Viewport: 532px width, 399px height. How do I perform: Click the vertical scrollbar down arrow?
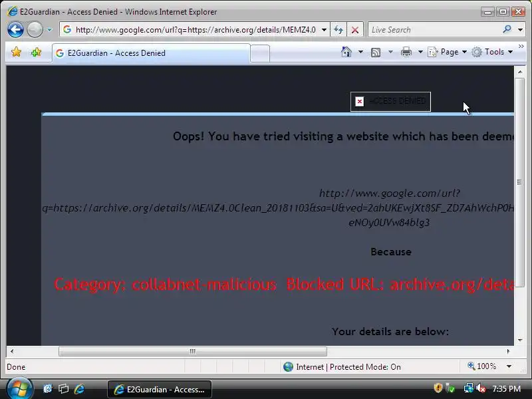[520, 340]
